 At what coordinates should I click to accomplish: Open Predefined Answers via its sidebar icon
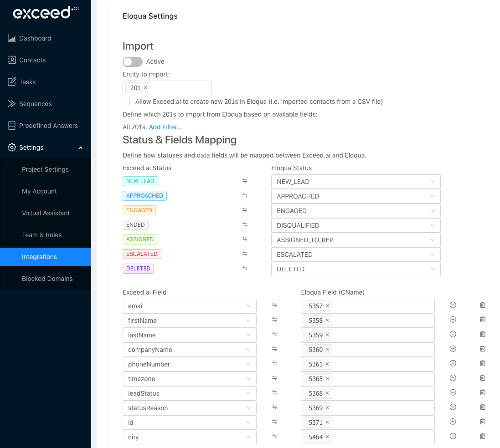(x=11, y=126)
